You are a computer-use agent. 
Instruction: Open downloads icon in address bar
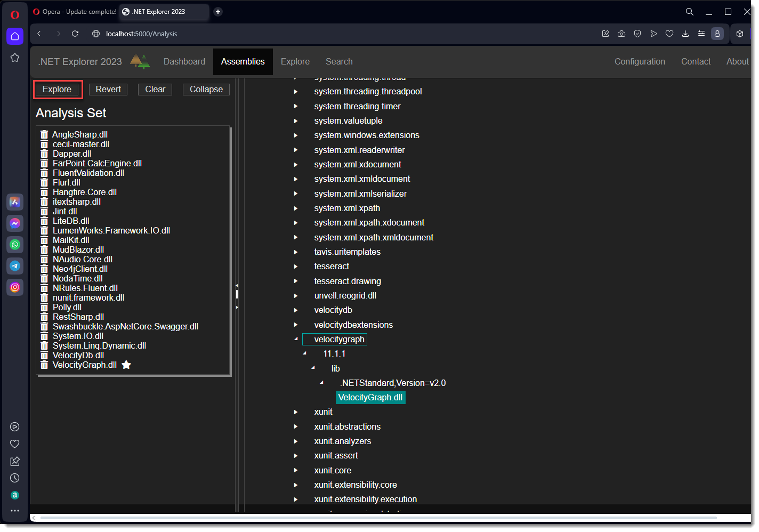685,34
